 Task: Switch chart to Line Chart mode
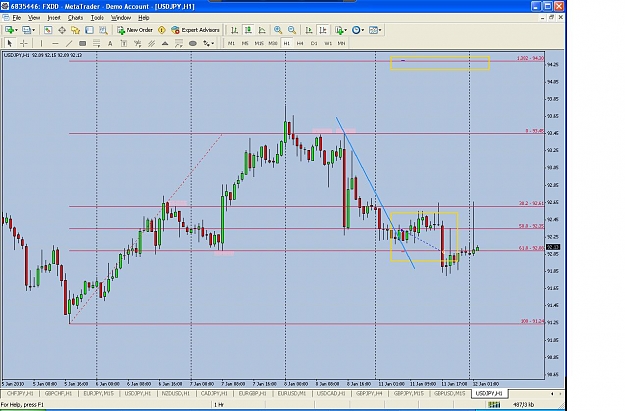[262, 30]
